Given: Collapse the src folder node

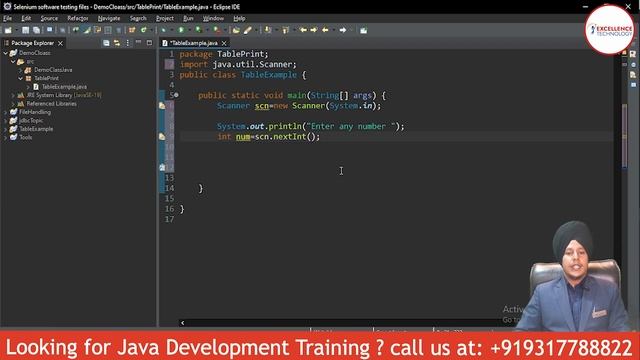Looking at the screenshot, I should coord(13,62).
